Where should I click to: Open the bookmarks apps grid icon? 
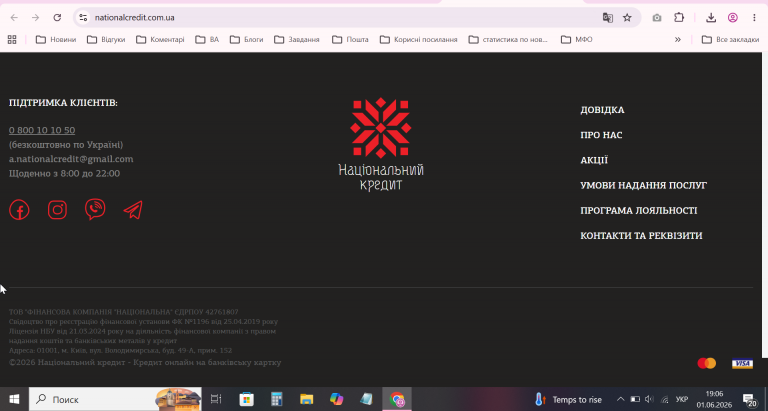pyautogui.click(x=12, y=40)
